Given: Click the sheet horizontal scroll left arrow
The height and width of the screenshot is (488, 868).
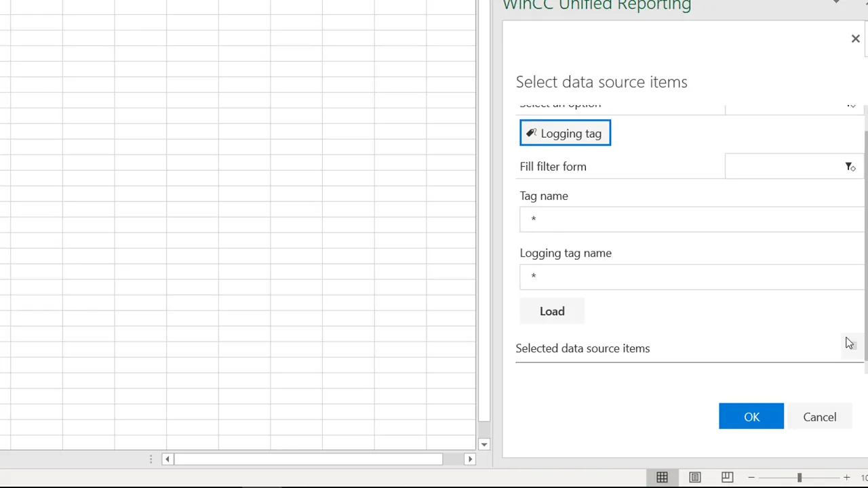Looking at the screenshot, I should [167, 459].
